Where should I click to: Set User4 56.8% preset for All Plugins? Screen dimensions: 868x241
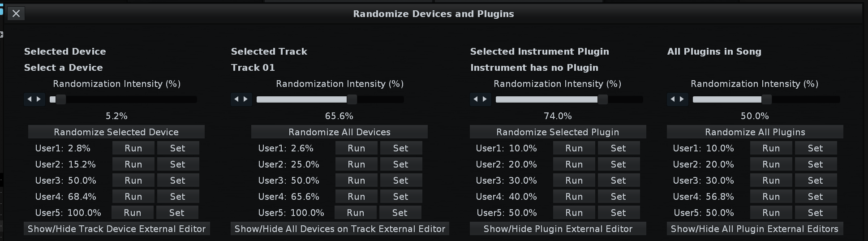816,197
